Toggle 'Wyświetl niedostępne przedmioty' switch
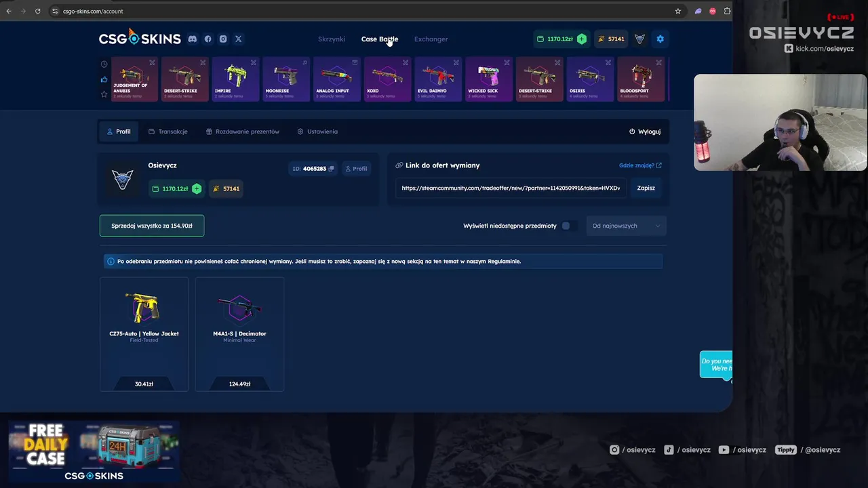The height and width of the screenshot is (488, 868). 568,226
